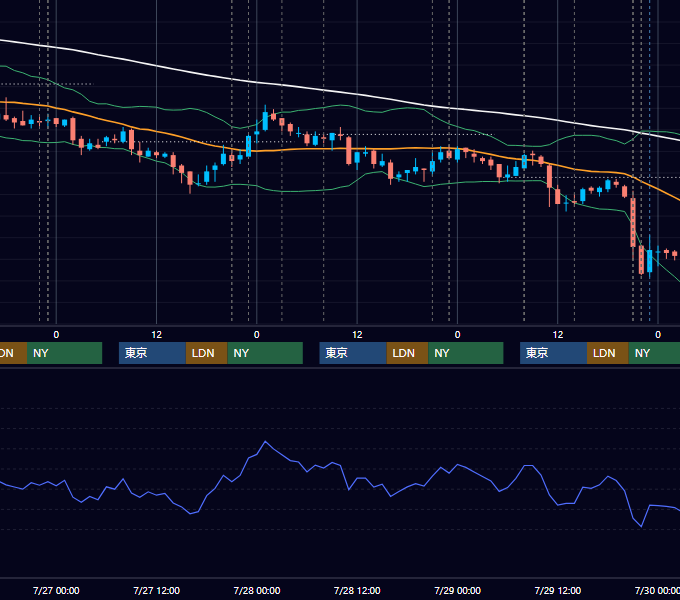Select the LDN session block for 7/27

point(206,353)
